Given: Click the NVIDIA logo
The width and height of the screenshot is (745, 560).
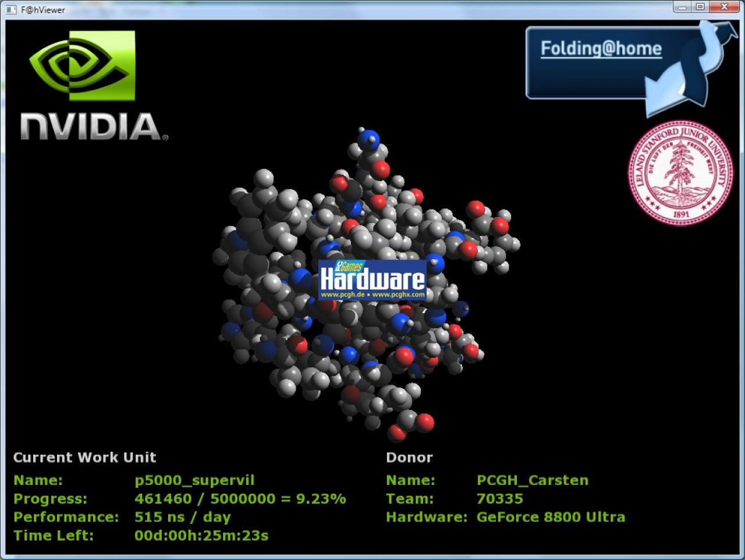Looking at the screenshot, I should coord(93,86).
